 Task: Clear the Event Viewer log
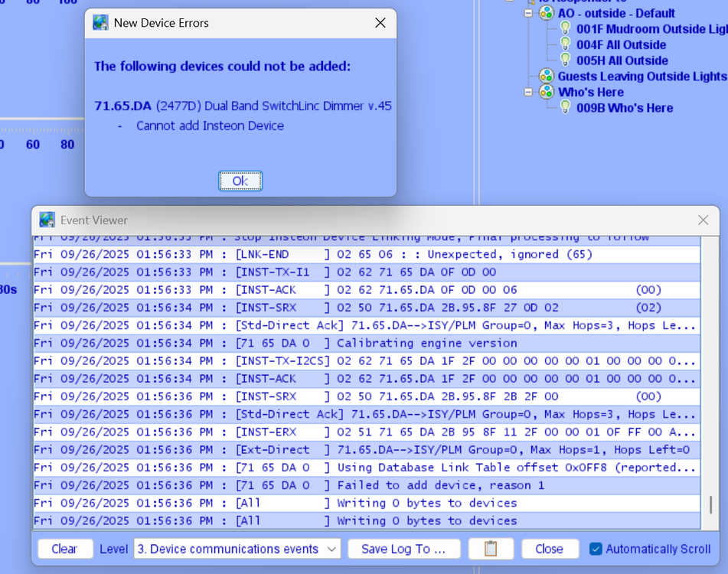(x=64, y=549)
